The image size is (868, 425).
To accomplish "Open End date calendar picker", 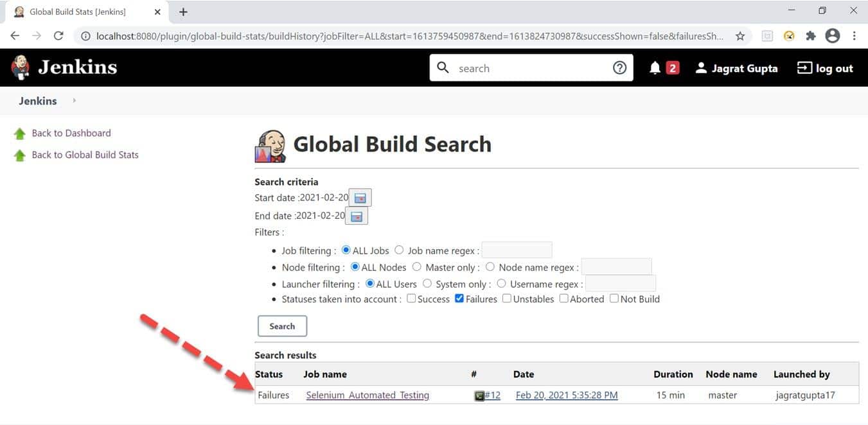I will 357,216.
